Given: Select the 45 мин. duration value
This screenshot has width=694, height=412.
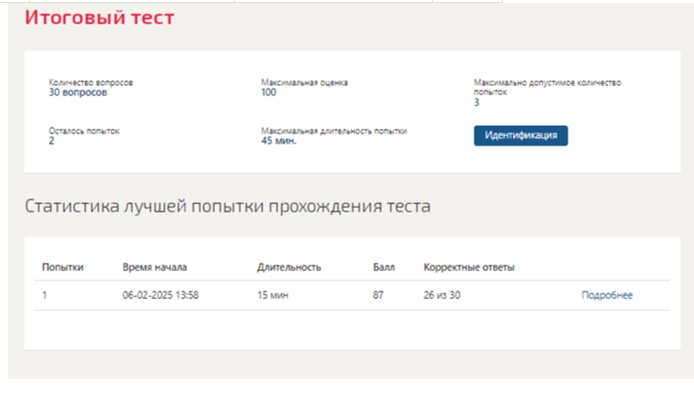Looking at the screenshot, I should (279, 141).
